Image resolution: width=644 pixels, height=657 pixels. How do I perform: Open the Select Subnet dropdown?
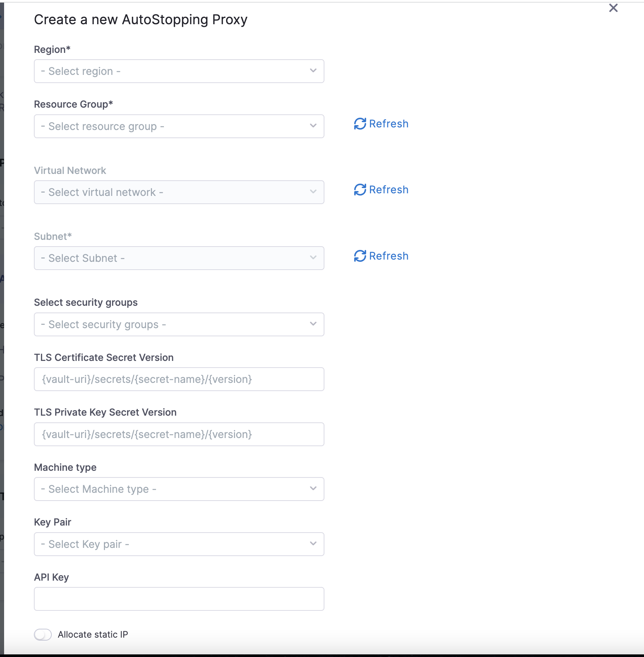click(179, 258)
